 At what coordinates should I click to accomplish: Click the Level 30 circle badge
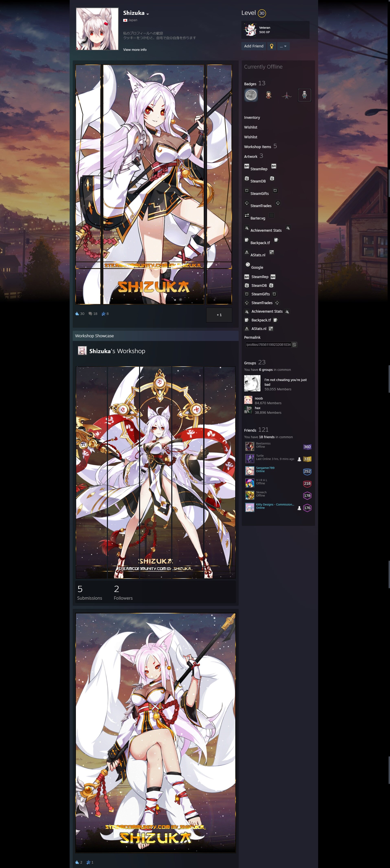point(262,13)
